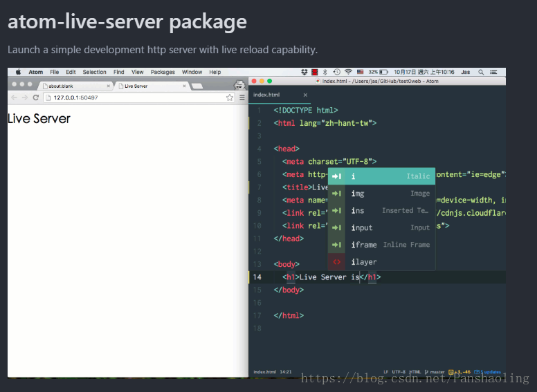Choose the 'ins' Inserted Text suggestion

coord(381,210)
